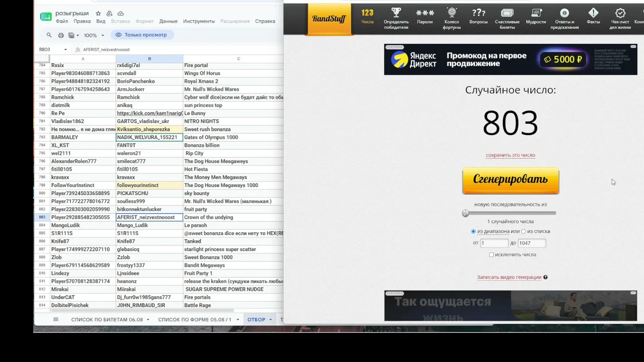The width and height of the screenshot is (644, 362).
Task: Open the Инструменты menu
Action: pyautogui.click(x=199, y=22)
